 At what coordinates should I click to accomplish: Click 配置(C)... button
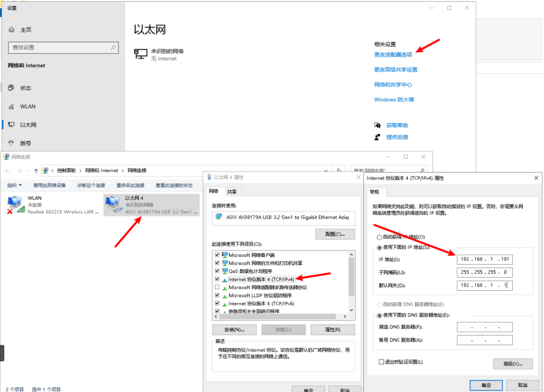pyautogui.click(x=335, y=234)
